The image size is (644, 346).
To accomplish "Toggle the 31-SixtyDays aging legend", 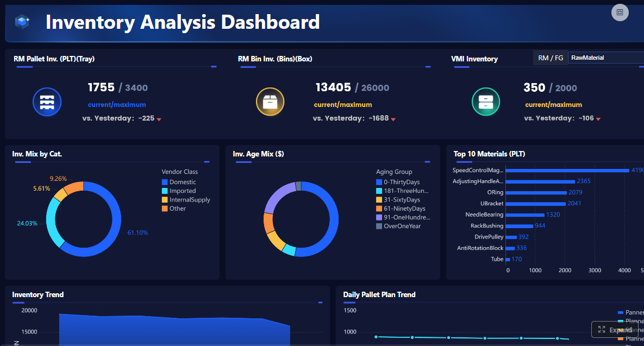I will pyautogui.click(x=398, y=199).
